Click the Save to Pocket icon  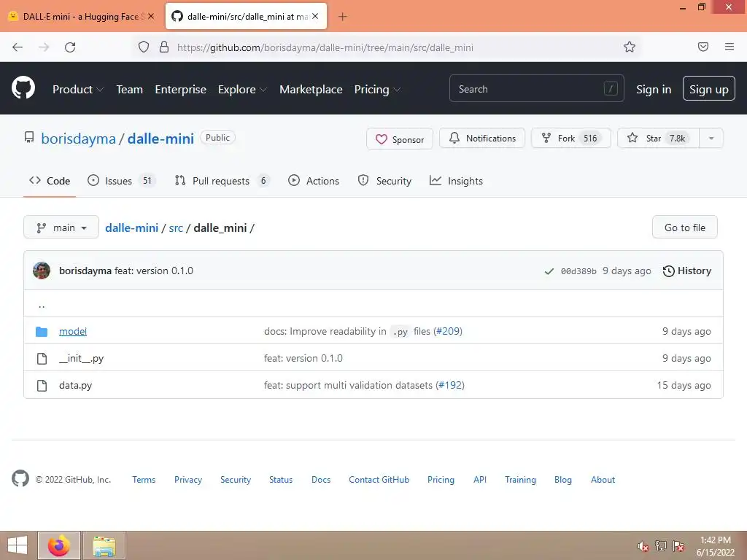pyautogui.click(x=703, y=47)
